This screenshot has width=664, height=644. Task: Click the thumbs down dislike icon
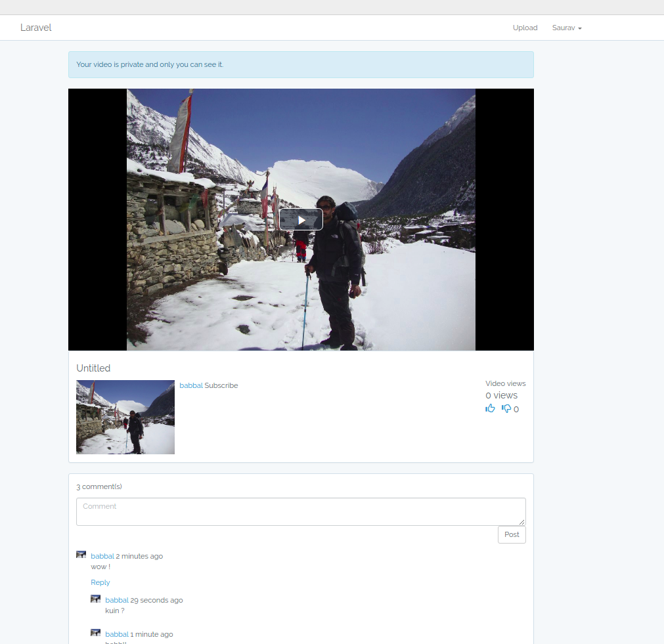coord(506,408)
